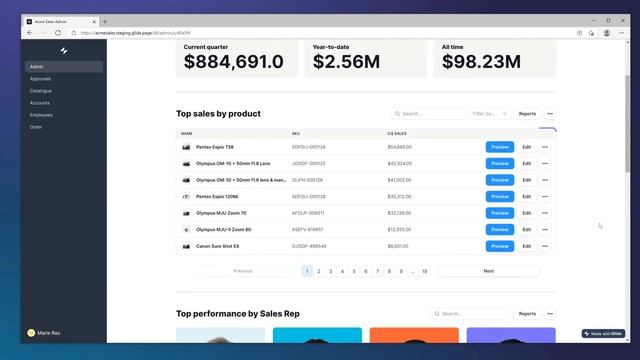
Task: Click Reports button for product sales
Action: click(x=527, y=114)
